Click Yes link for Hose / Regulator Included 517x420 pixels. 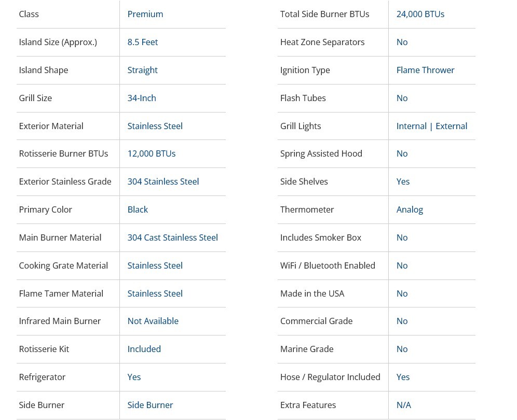pos(403,377)
